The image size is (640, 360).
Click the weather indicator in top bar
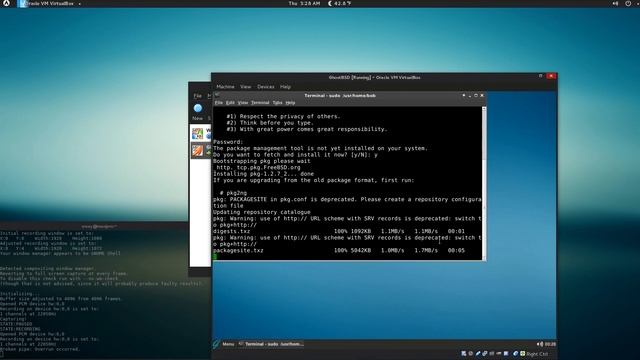coord(340,3)
